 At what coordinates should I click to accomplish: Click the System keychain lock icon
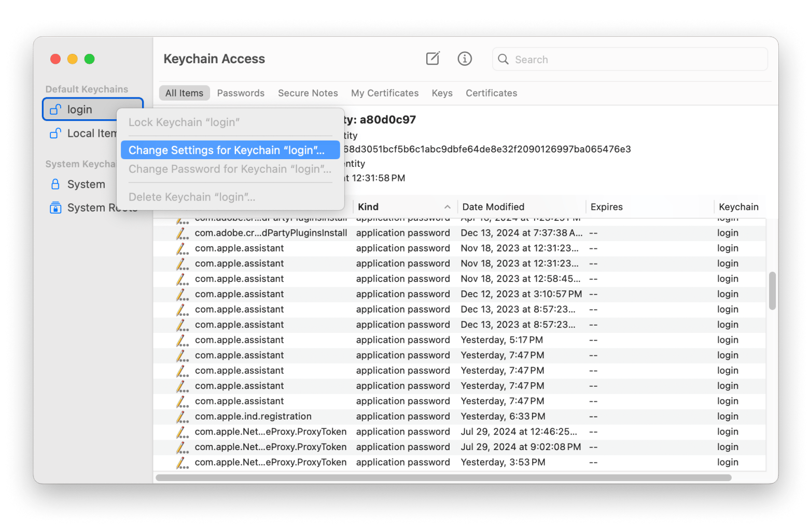coord(55,184)
